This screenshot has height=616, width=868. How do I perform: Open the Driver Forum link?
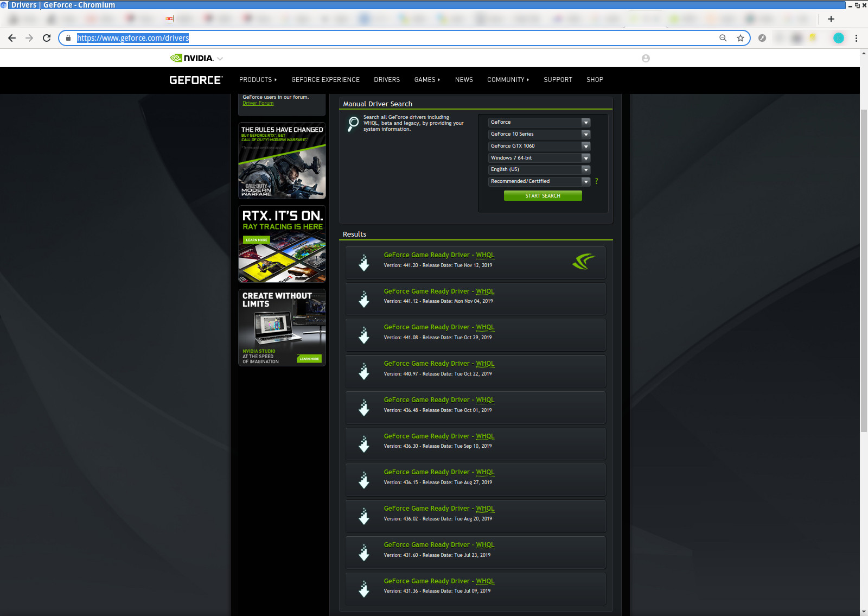point(258,103)
